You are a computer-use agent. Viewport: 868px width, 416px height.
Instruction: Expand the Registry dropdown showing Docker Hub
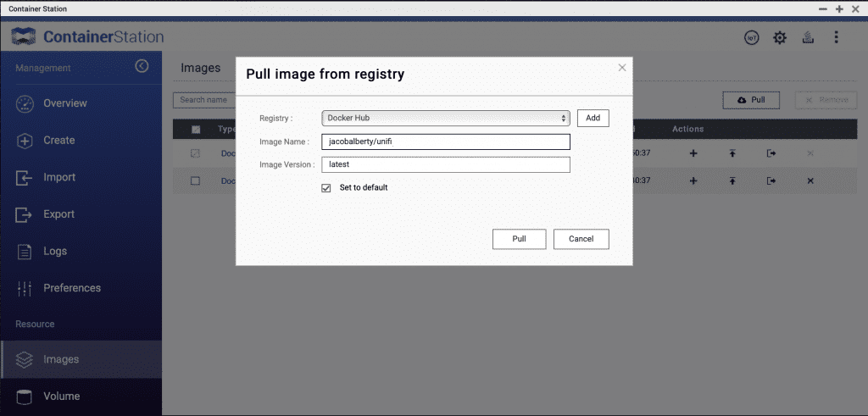446,118
